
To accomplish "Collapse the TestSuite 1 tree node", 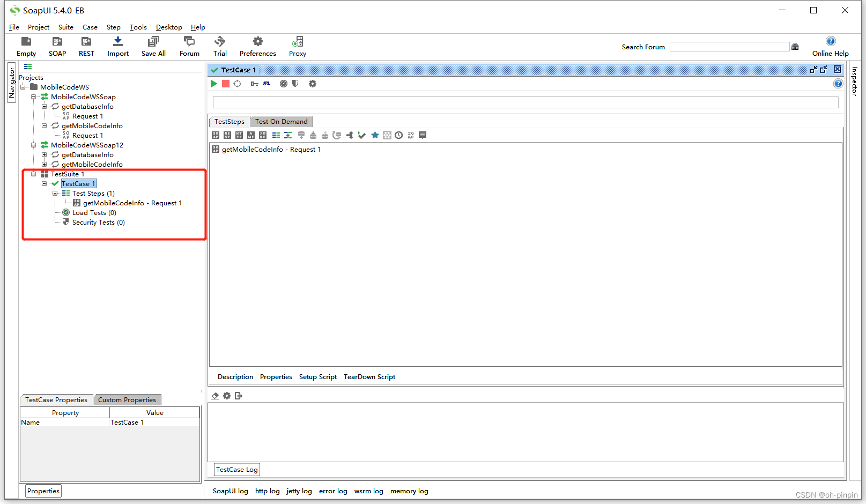I will click(x=34, y=174).
